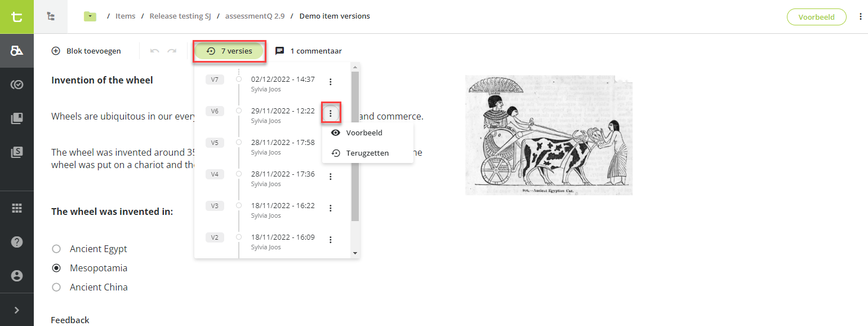
Task: Open 1 commentaar comments
Action: (x=308, y=51)
